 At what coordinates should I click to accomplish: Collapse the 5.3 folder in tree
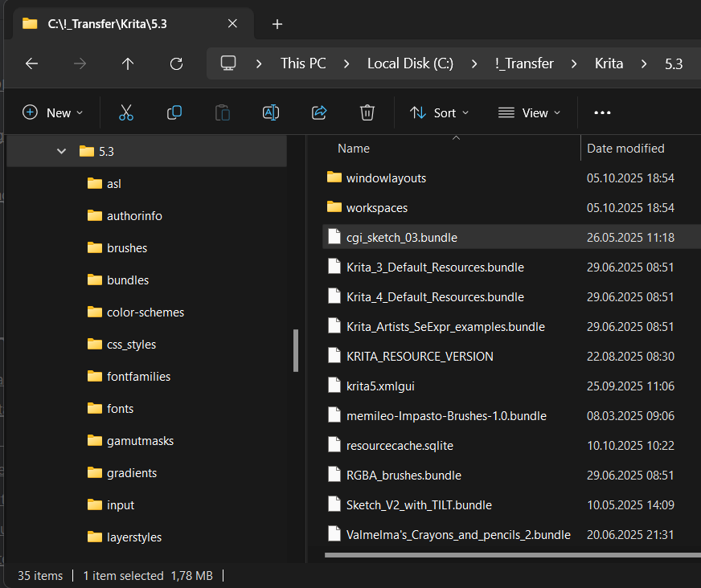[x=62, y=151]
